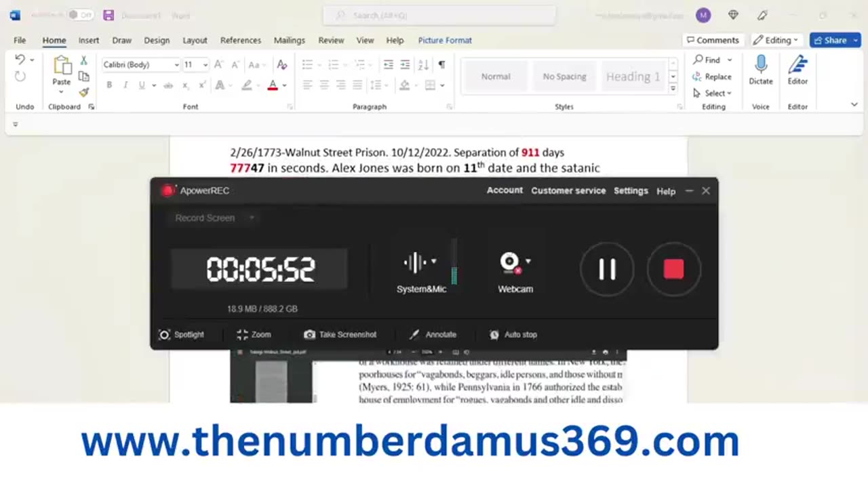Image resolution: width=868 pixels, height=488 pixels.
Task: Open the File menu
Action: [20, 40]
